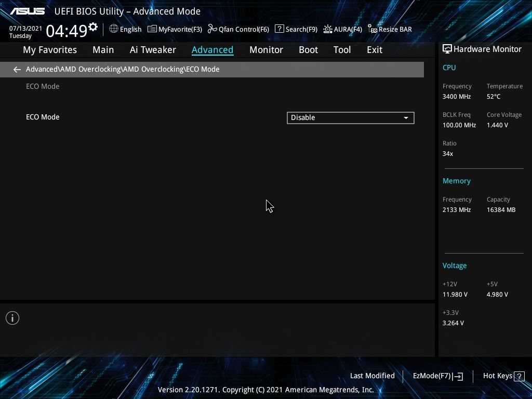Click +5V reading 4.980 V
This screenshot has width=532, height=399.
pyautogui.click(x=497, y=295)
